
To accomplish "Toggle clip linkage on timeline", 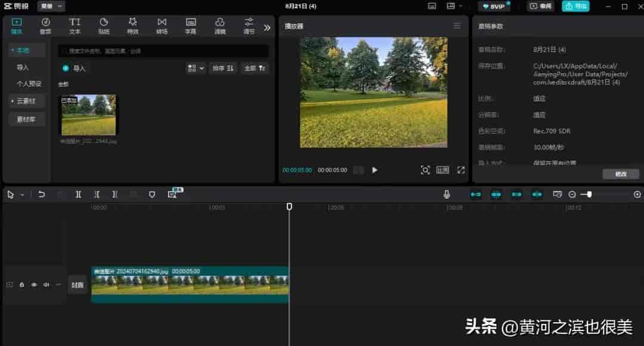I will (x=516, y=194).
